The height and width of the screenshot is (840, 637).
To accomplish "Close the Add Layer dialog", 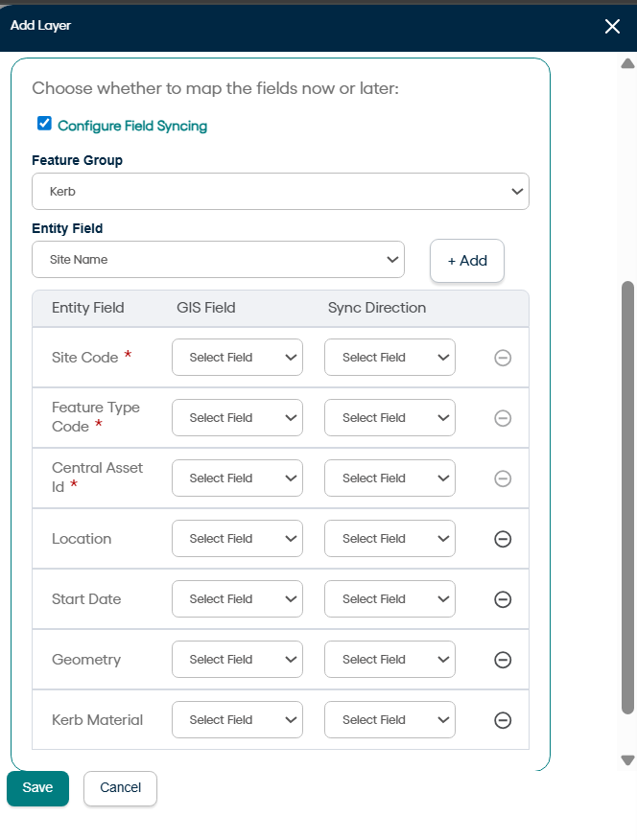I will 612,26.
